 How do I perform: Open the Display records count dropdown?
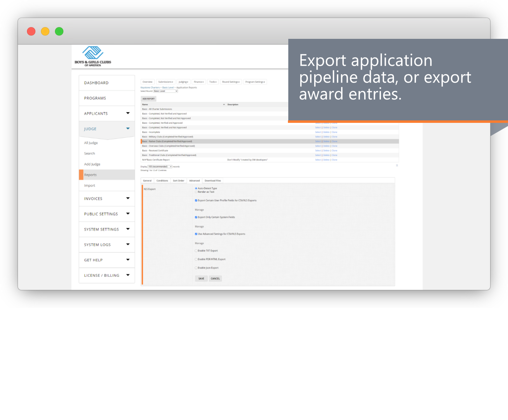(160, 167)
